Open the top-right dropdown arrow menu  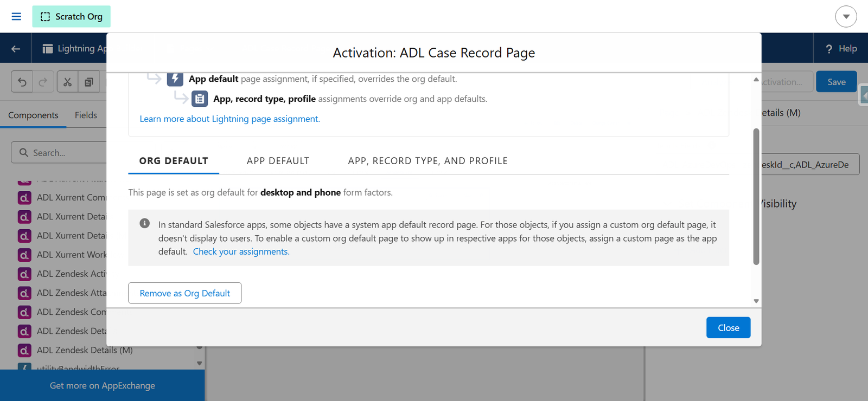pos(846,16)
